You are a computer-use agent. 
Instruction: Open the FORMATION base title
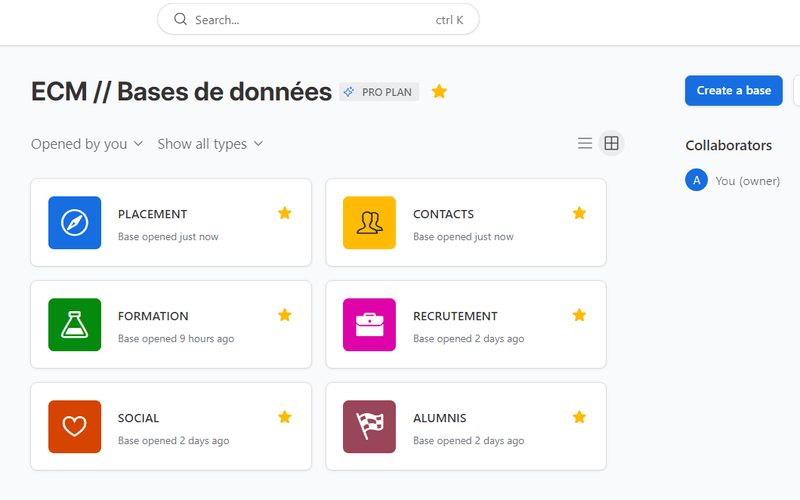153,316
